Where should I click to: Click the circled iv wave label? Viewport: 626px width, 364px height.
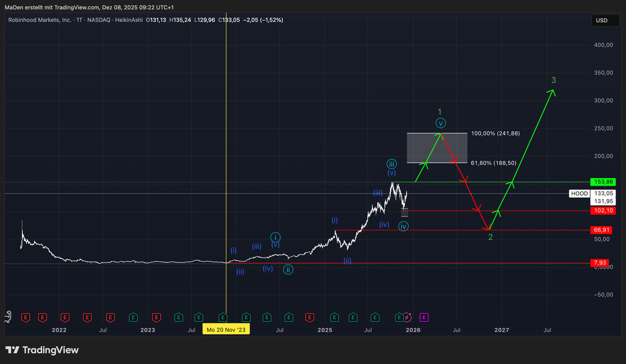click(x=403, y=226)
